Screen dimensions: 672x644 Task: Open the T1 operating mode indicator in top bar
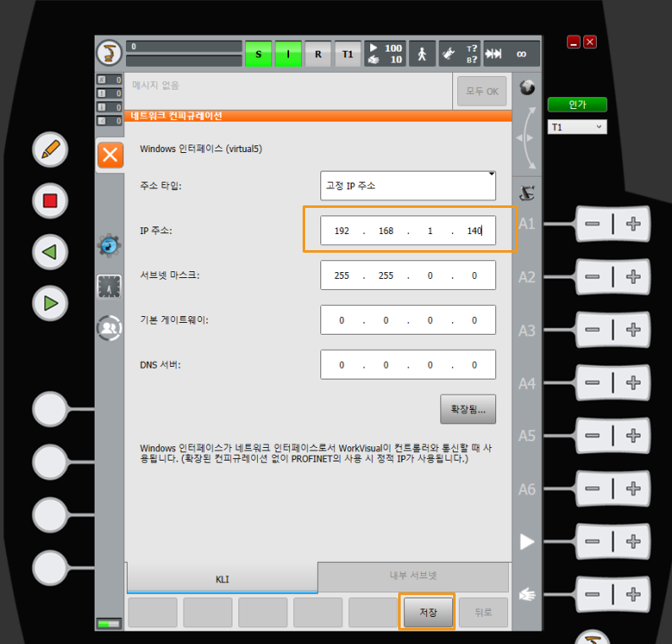tap(347, 54)
